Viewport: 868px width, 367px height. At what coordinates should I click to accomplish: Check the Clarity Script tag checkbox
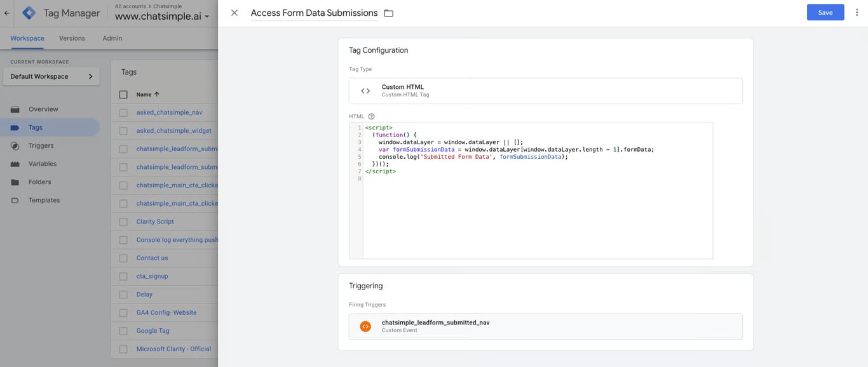123,222
